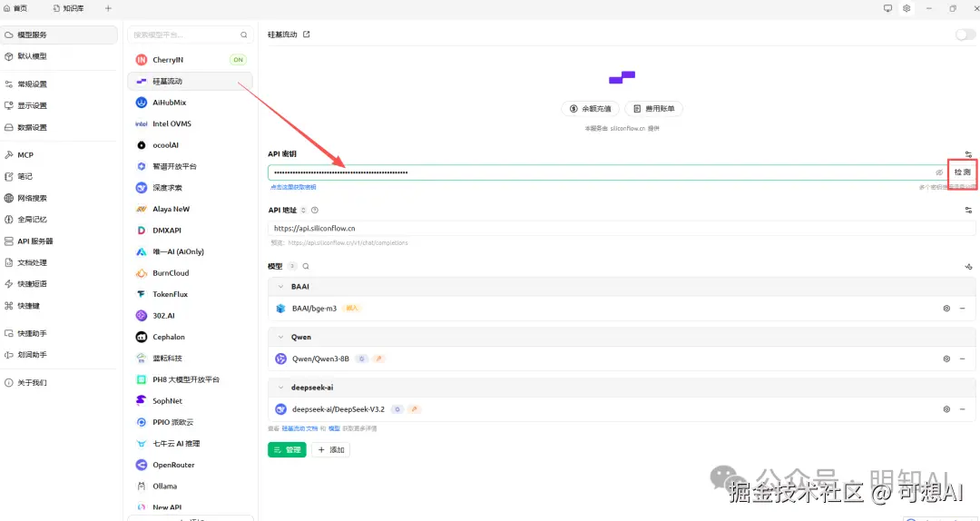
Task: Select the SophNet provider
Action: coord(190,401)
